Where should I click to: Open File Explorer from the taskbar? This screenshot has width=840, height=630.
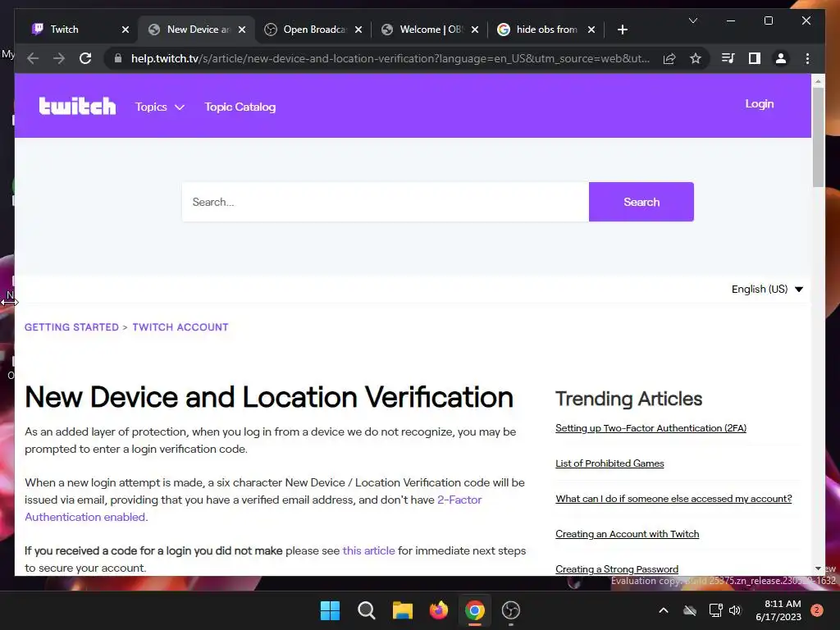(x=402, y=610)
